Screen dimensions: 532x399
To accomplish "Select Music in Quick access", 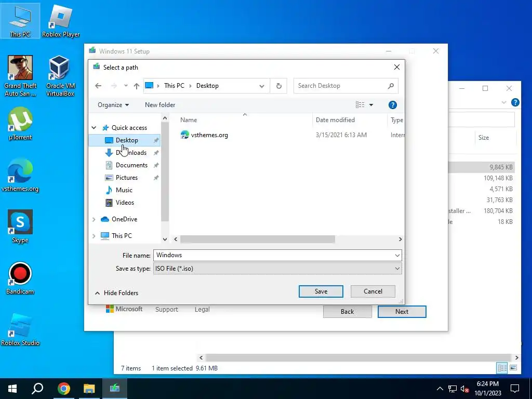I will tap(124, 190).
